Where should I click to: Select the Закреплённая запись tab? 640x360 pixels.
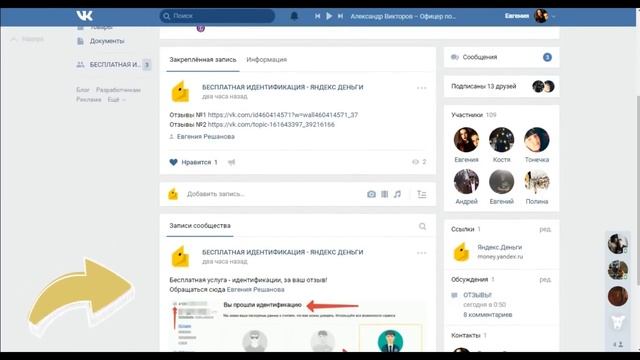tap(203, 60)
